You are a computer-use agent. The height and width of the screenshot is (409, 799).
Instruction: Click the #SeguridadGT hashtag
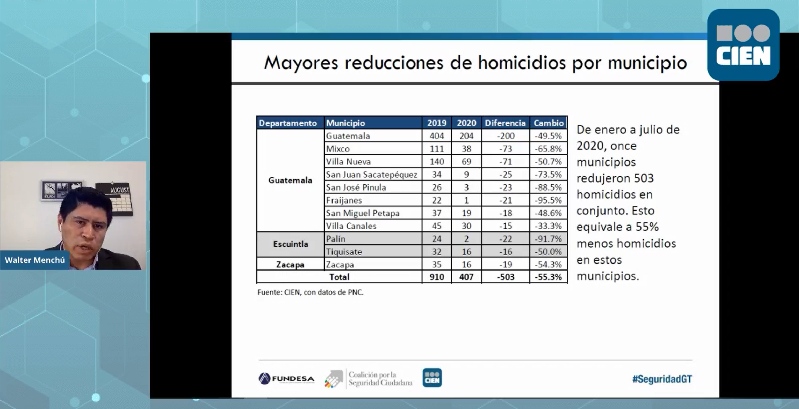click(x=662, y=379)
